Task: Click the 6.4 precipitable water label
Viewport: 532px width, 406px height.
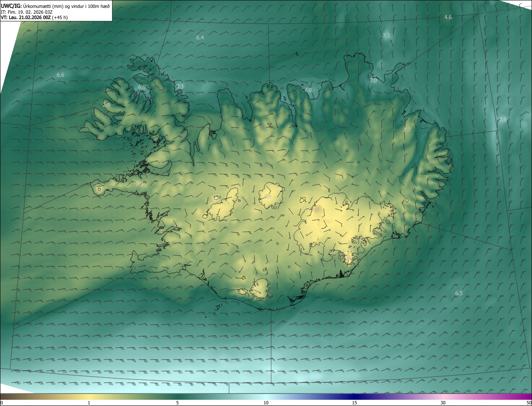Action: [200, 37]
